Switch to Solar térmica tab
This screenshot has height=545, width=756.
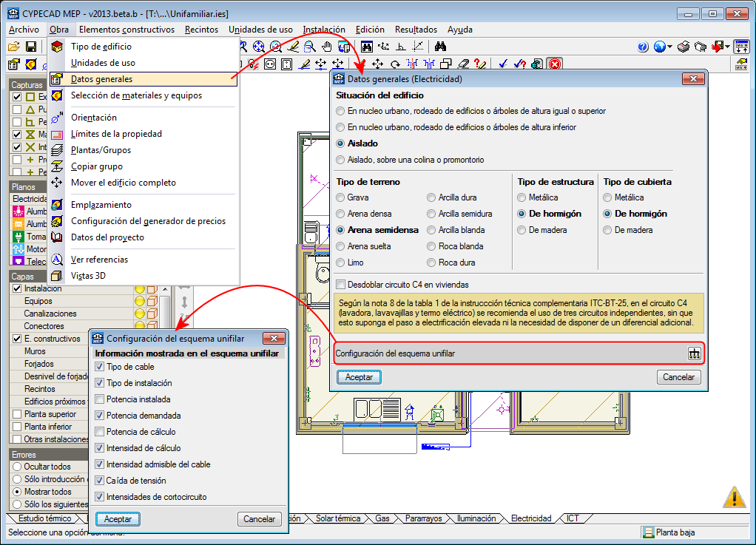(338, 518)
